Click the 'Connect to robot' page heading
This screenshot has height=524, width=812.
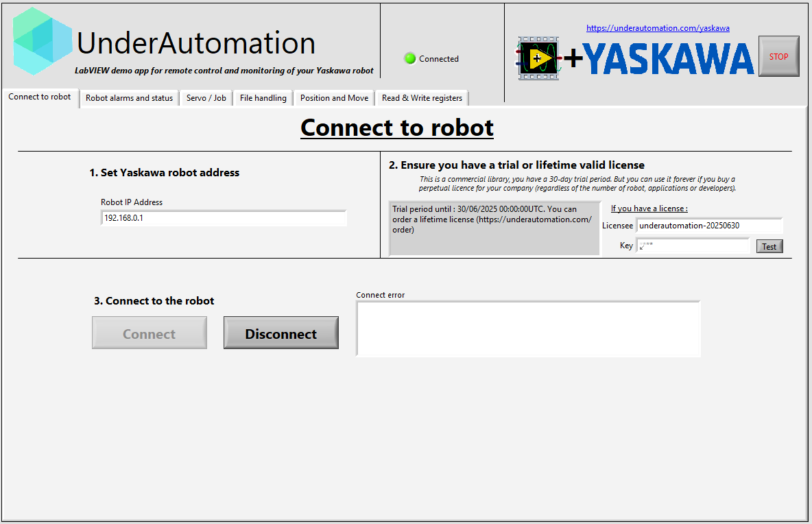click(x=397, y=128)
